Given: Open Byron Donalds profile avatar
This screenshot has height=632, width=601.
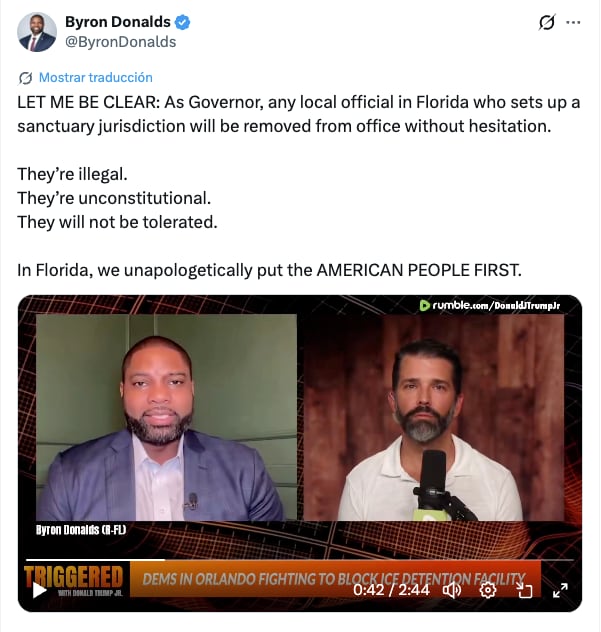Looking at the screenshot, I should click(x=37, y=32).
